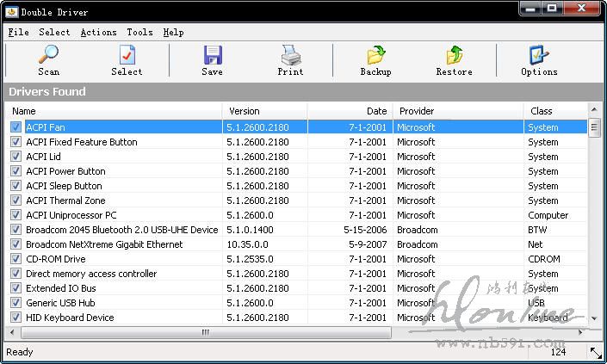Click the Net class cell

tap(535, 244)
